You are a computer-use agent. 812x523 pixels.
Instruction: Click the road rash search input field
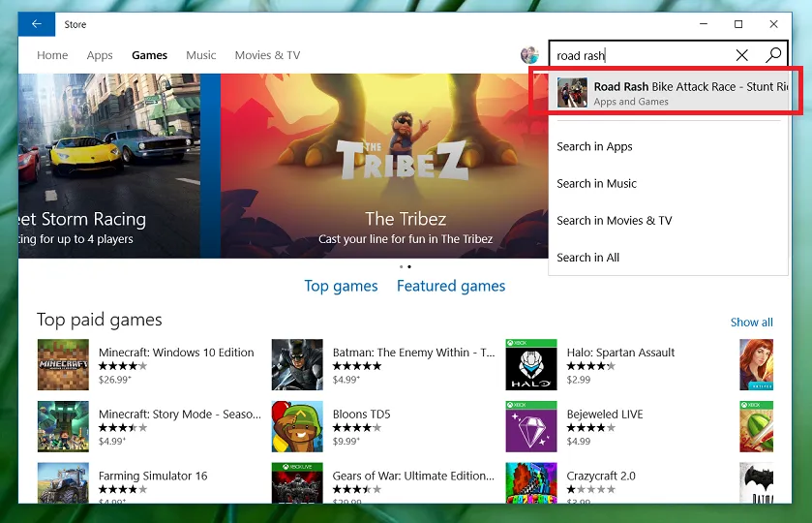[639, 55]
